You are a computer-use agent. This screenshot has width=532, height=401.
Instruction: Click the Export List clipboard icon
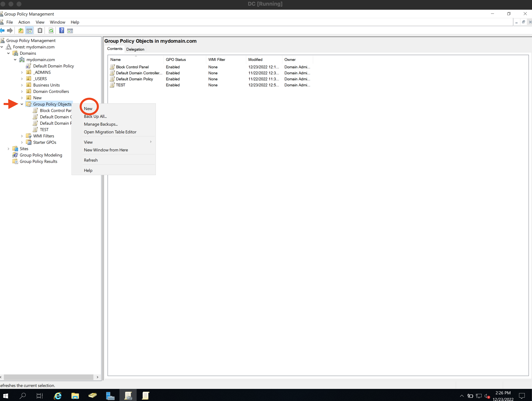[x=40, y=30]
